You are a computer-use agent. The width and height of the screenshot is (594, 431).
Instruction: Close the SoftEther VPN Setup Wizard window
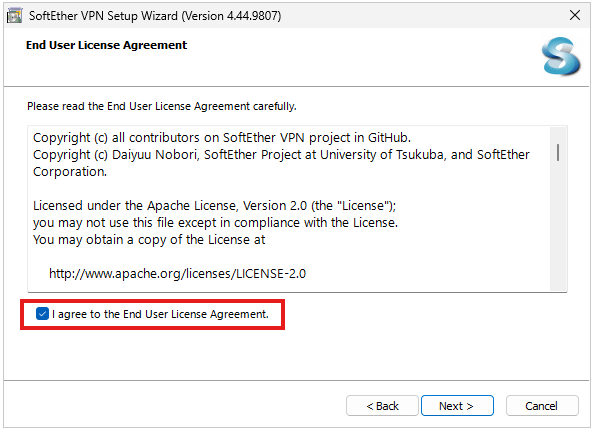coord(575,15)
